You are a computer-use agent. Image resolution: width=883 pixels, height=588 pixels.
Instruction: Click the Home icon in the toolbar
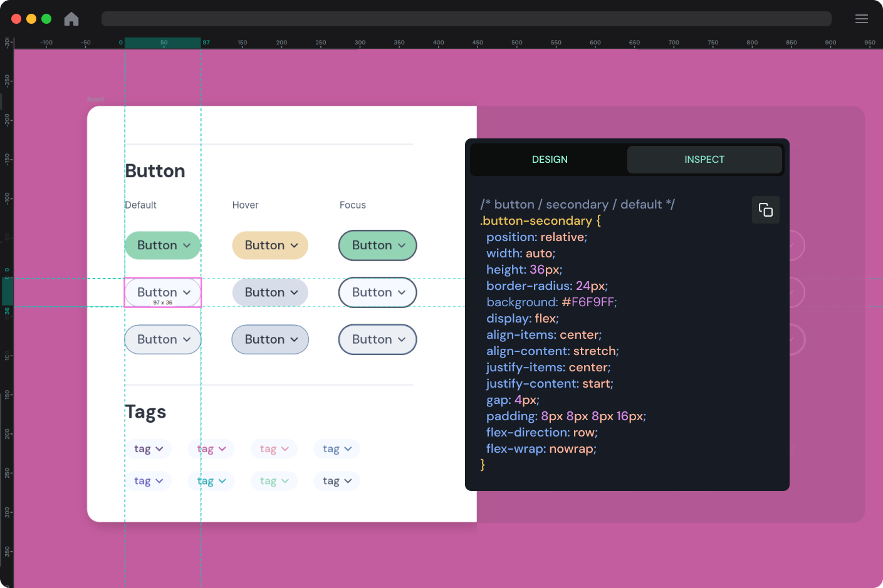(x=71, y=19)
